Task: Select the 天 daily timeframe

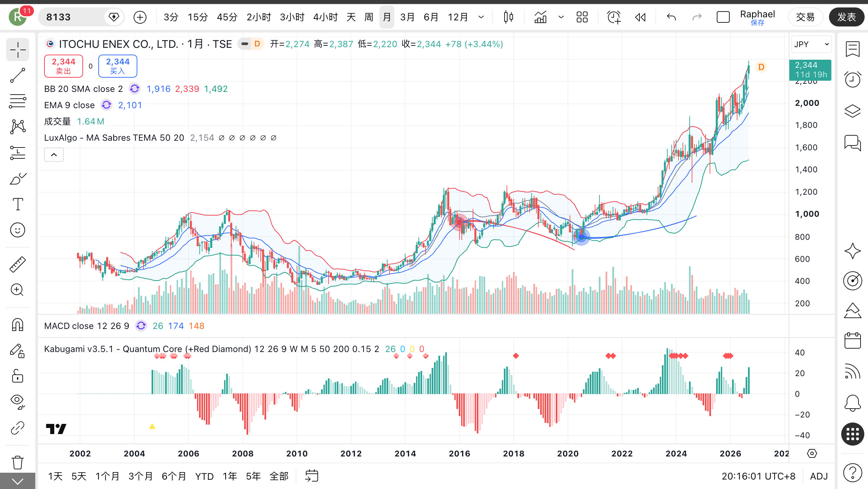Action: [x=351, y=17]
